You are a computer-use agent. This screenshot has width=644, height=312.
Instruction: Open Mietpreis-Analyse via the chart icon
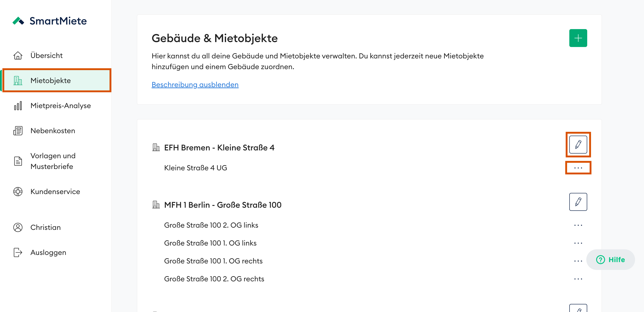17,106
